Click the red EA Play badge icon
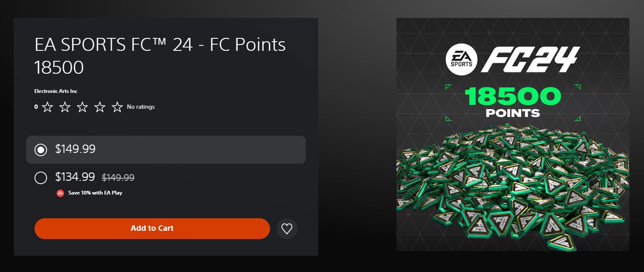Viewport: 644px width, 272px height. [60, 193]
